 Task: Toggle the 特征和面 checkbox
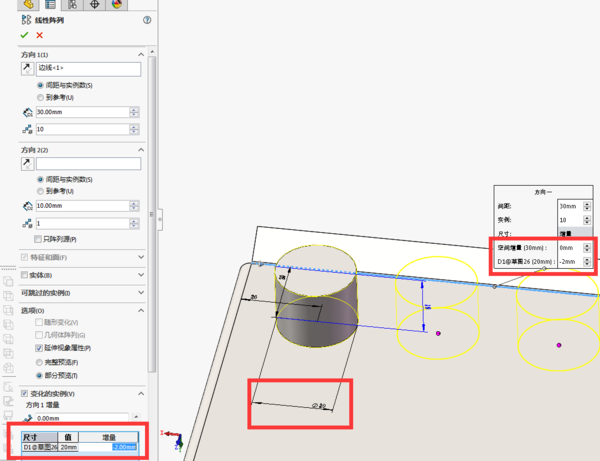(x=24, y=257)
